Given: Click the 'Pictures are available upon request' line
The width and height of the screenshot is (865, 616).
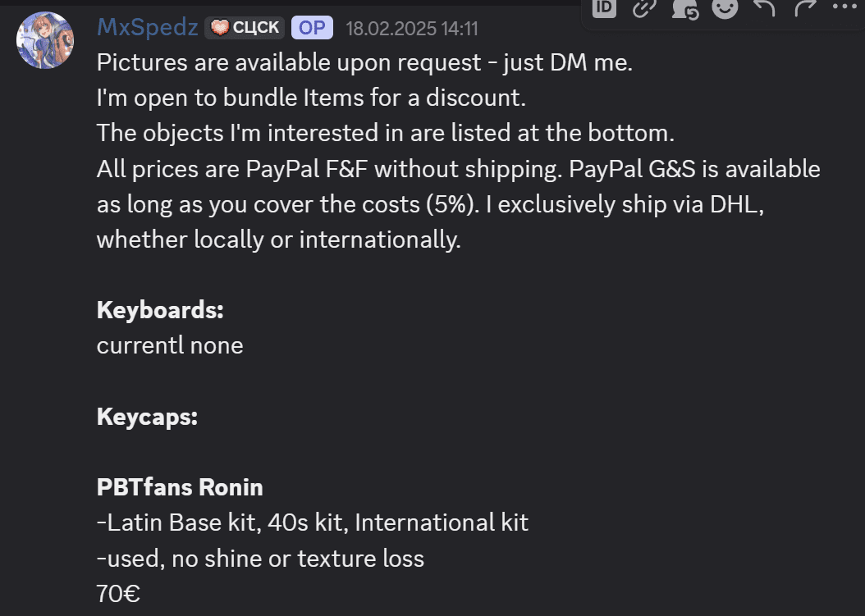Looking at the screenshot, I should click(x=364, y=62).
